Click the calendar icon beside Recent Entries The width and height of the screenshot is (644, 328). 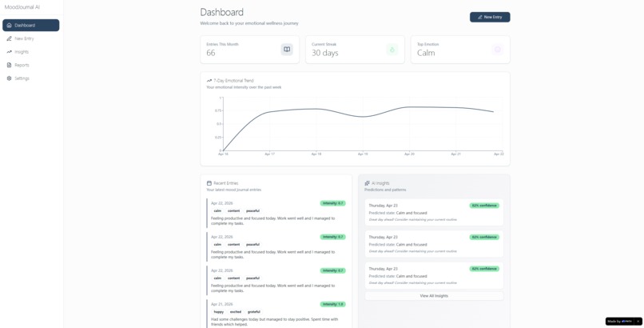pos(209,183)
